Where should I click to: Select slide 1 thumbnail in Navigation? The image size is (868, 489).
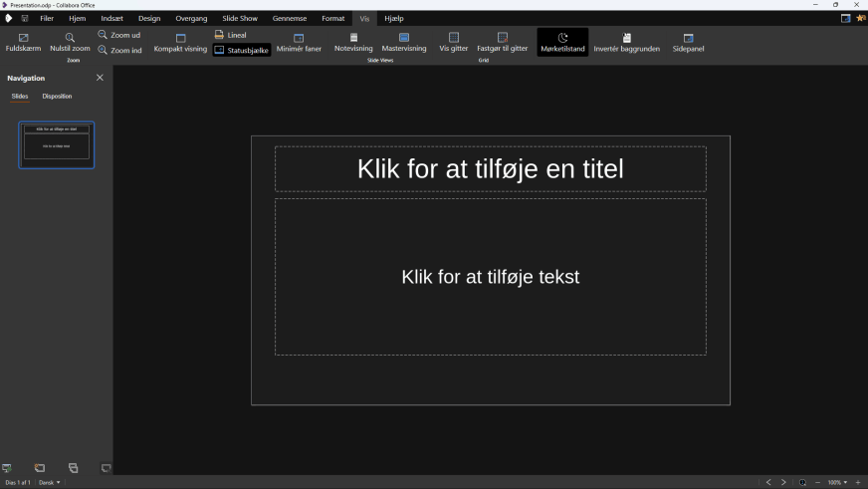pyautogui.click(x=57, y=145)
